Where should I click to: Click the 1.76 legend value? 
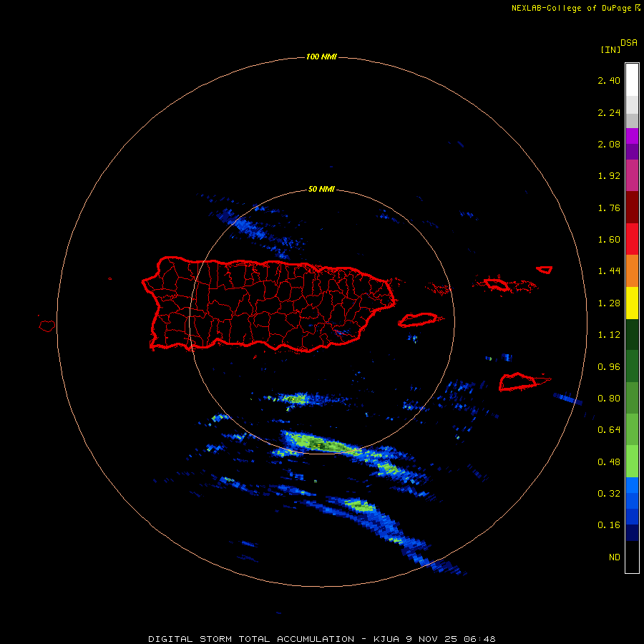click(609, 208)
